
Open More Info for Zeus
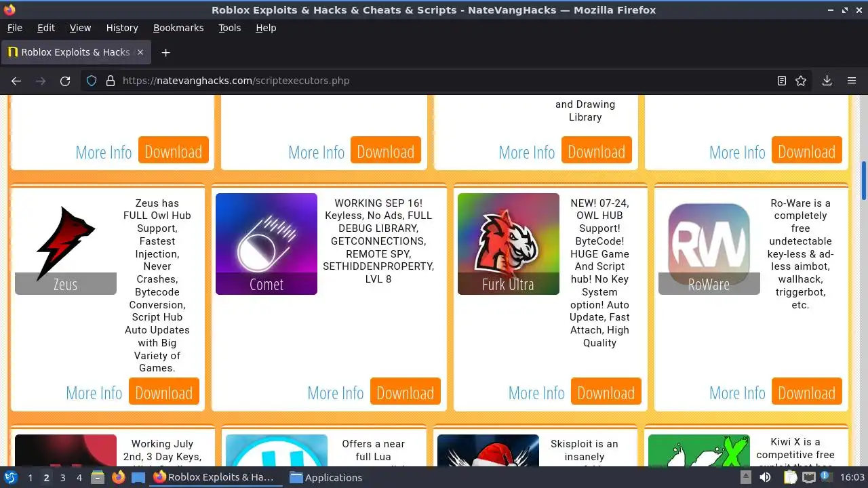(94, 393)
